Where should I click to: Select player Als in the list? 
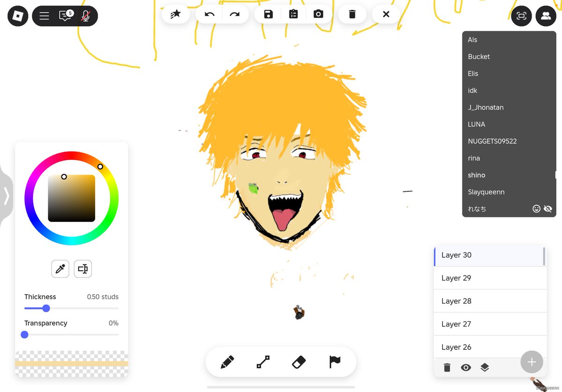coord(509,40)
